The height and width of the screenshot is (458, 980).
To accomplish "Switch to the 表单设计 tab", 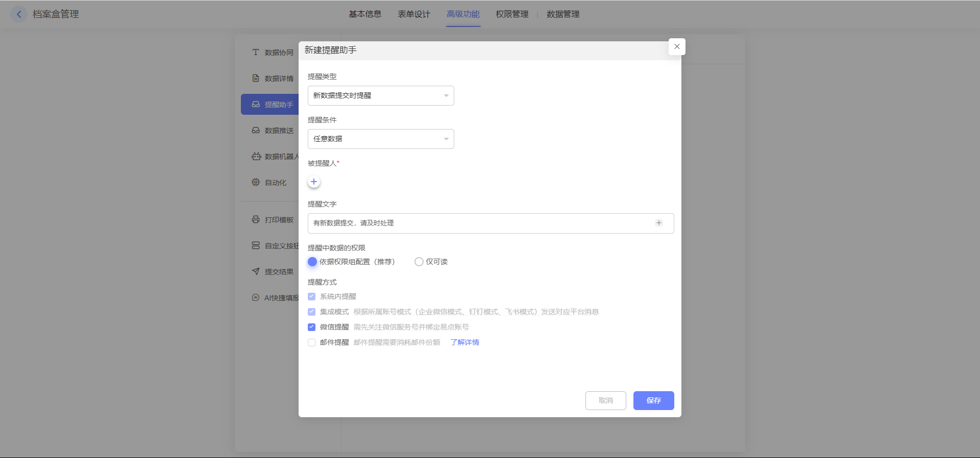I will tap(414, 14).
